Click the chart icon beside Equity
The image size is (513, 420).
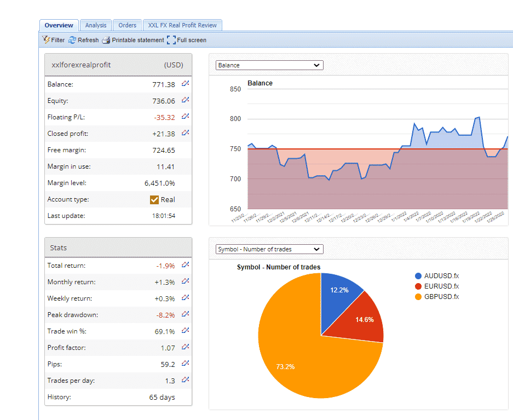pos(186,100)
